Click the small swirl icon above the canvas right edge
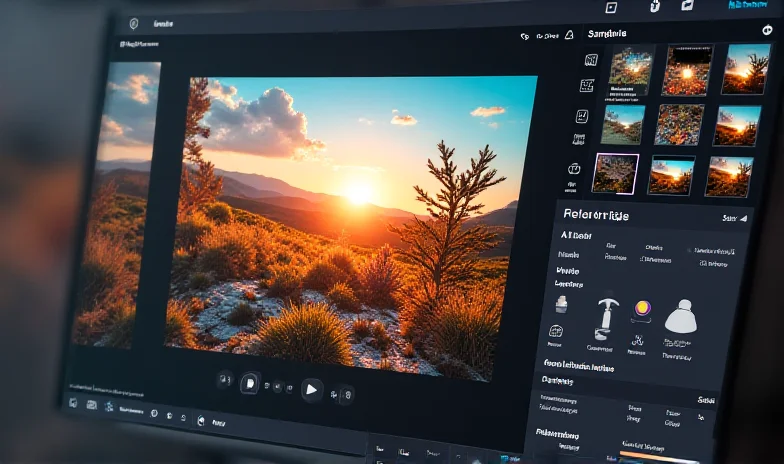The width and height of the screenshot is (784, 464). coord(524,36)
